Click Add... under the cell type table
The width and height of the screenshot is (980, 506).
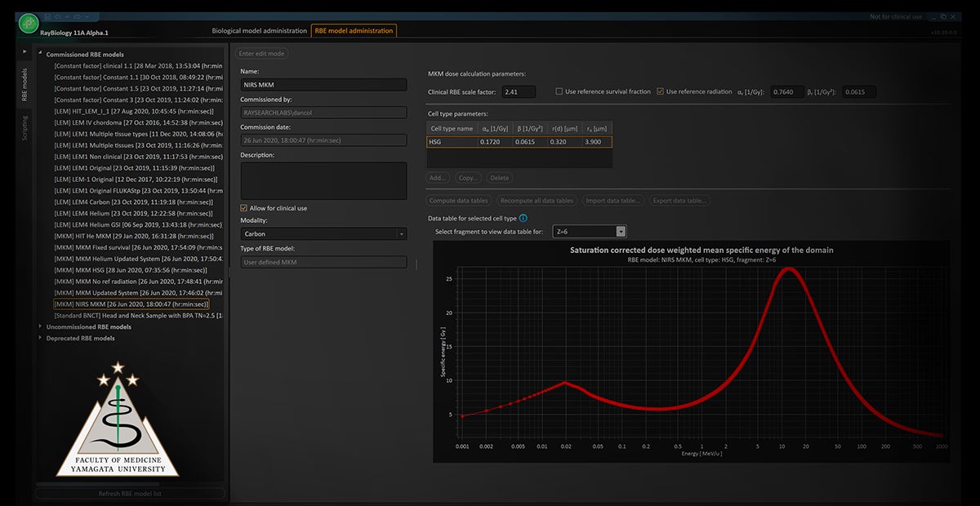(439, 177)
